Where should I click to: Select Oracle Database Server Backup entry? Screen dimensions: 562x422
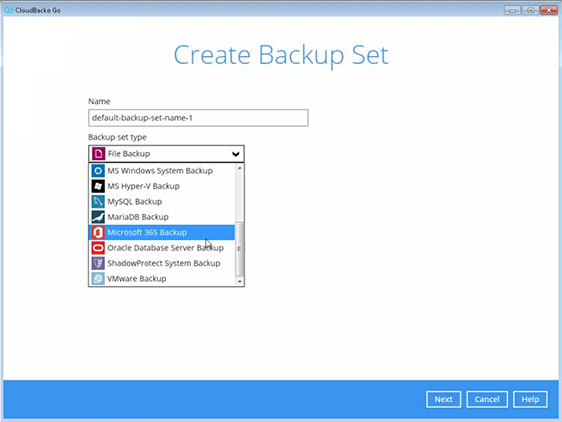click(x=162, y=248)
